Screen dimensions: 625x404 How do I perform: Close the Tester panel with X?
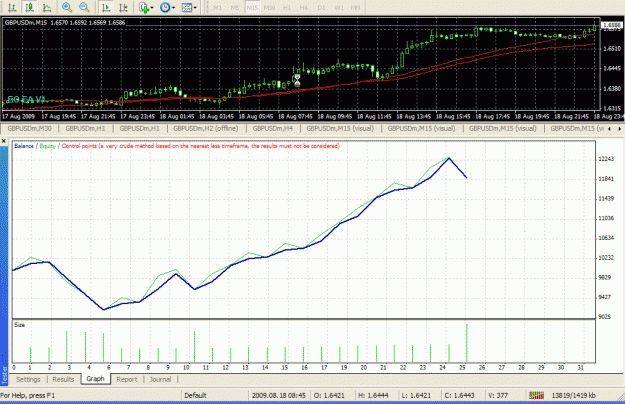point(4,141)
